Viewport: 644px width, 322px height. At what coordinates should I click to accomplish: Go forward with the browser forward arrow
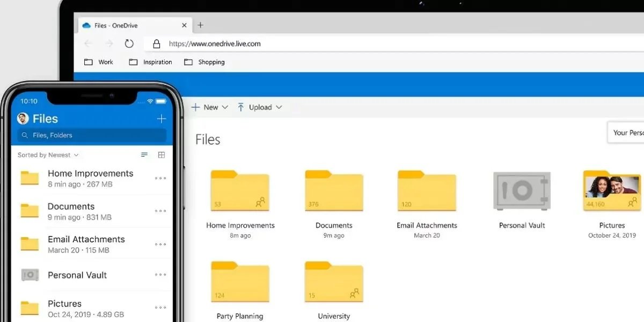(109, 44)
